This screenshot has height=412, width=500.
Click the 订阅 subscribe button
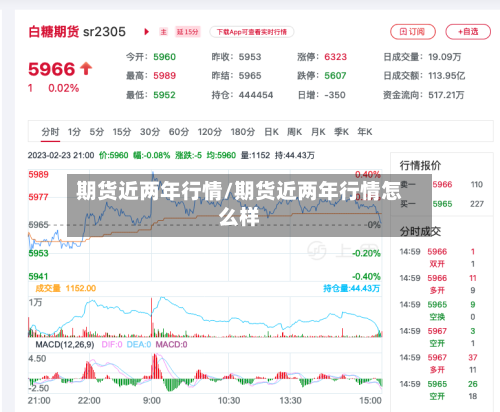[x=413, y=32]
